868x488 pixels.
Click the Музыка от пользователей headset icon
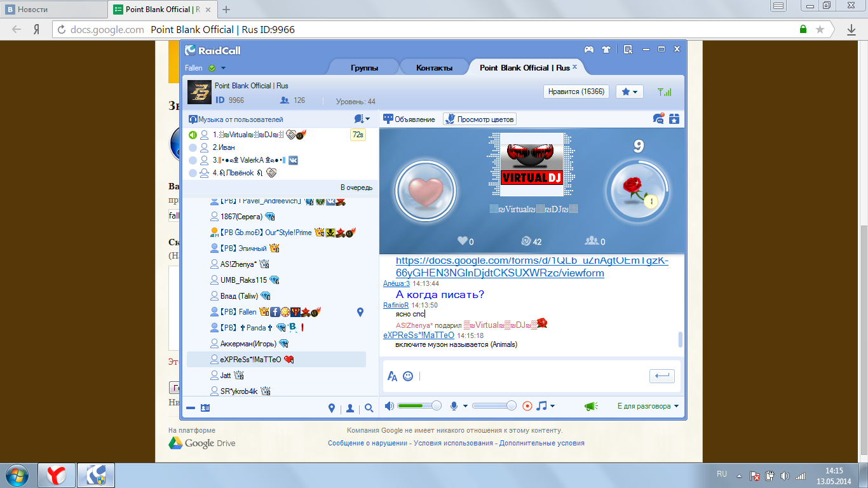point(193,119)
